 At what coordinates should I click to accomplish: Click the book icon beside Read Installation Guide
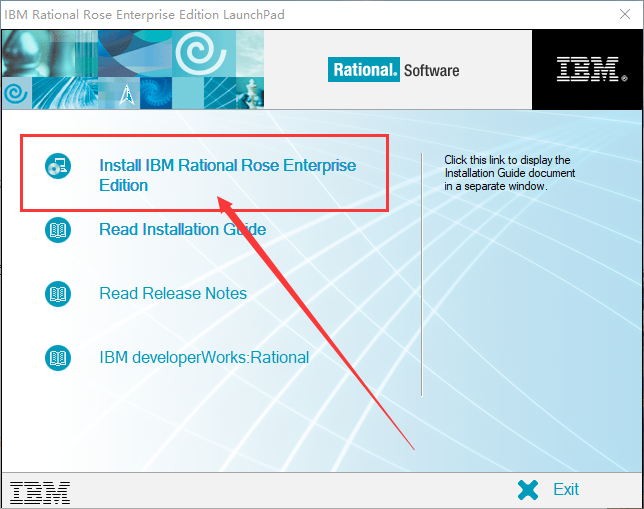point(58,230)
